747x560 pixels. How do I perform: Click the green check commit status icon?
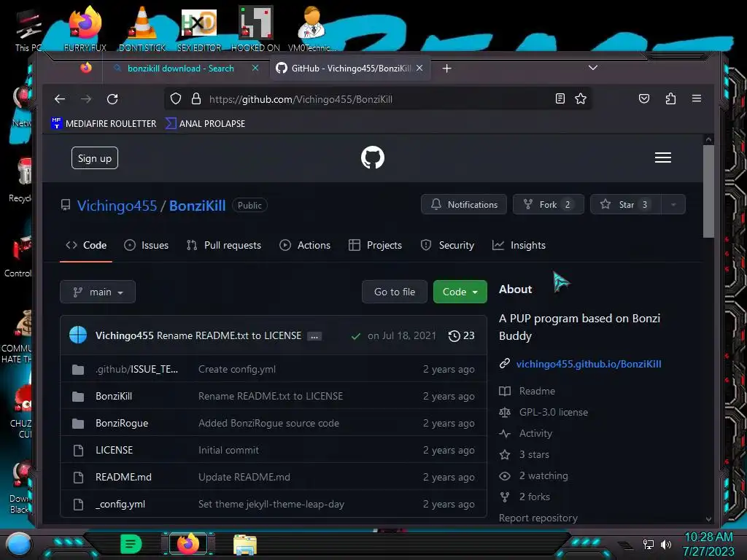click(355, 336)
